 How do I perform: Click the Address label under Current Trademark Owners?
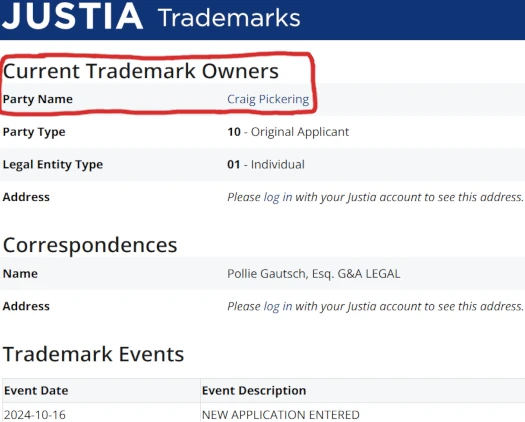click(x=26, y=197)
